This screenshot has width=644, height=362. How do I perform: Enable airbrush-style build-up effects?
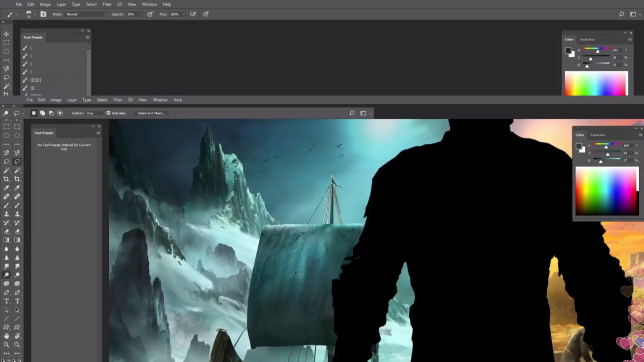click(193, 14)
